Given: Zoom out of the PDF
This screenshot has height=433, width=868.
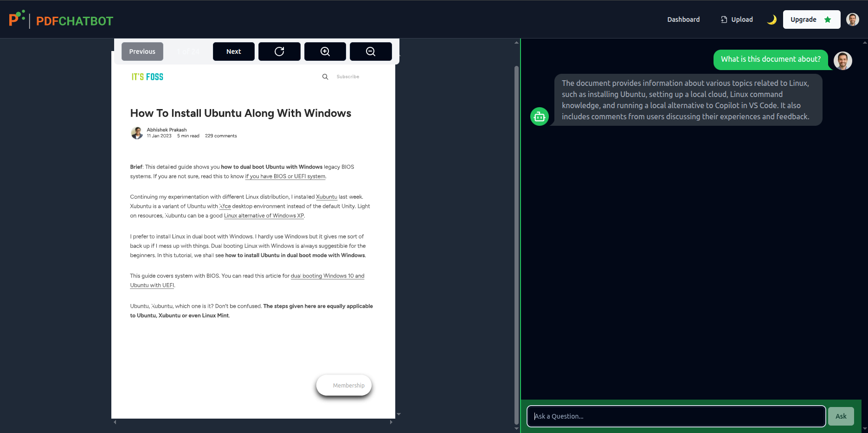Looking at the screenshot, I should 371,52.
